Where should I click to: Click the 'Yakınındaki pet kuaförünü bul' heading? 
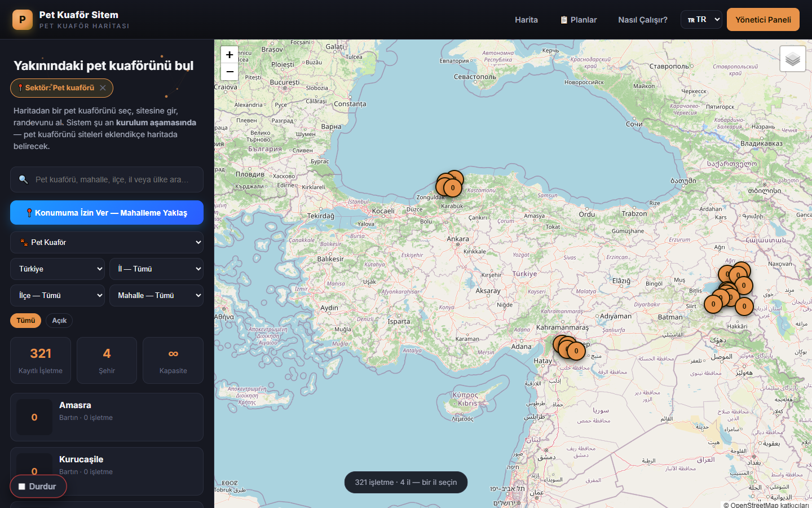pyautogui.click(x=103, y=65)
